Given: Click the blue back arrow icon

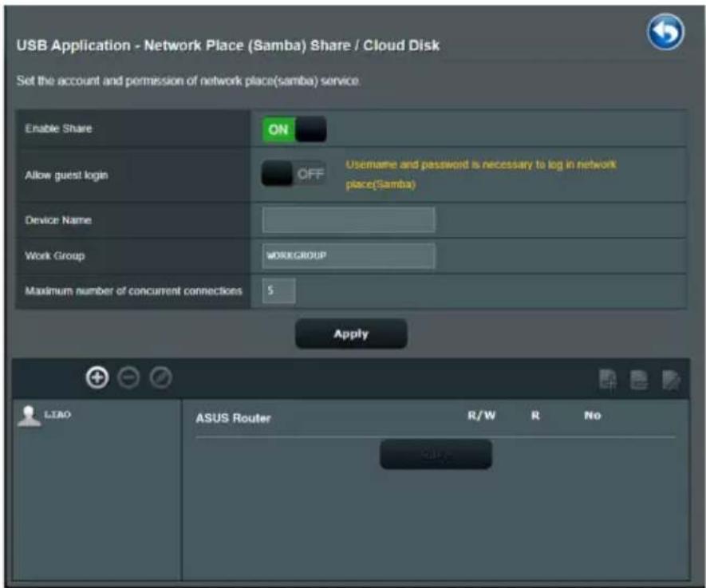Looking at the screenshot, I should pyautogui.click(x=665, y=32).
